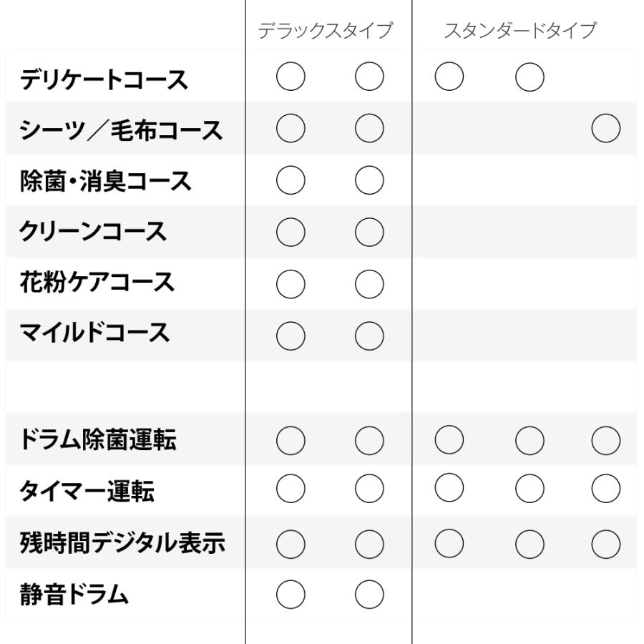Click the 花粉ケアコース row label
644x644 pixels.
[x=97, y=283]
